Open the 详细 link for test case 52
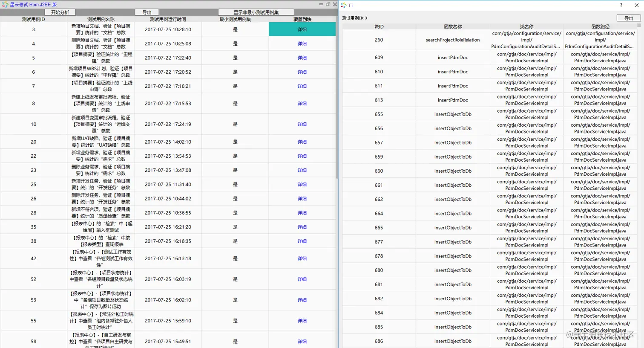The width and height of the screenshot is (644, 348). click(302, 279)
